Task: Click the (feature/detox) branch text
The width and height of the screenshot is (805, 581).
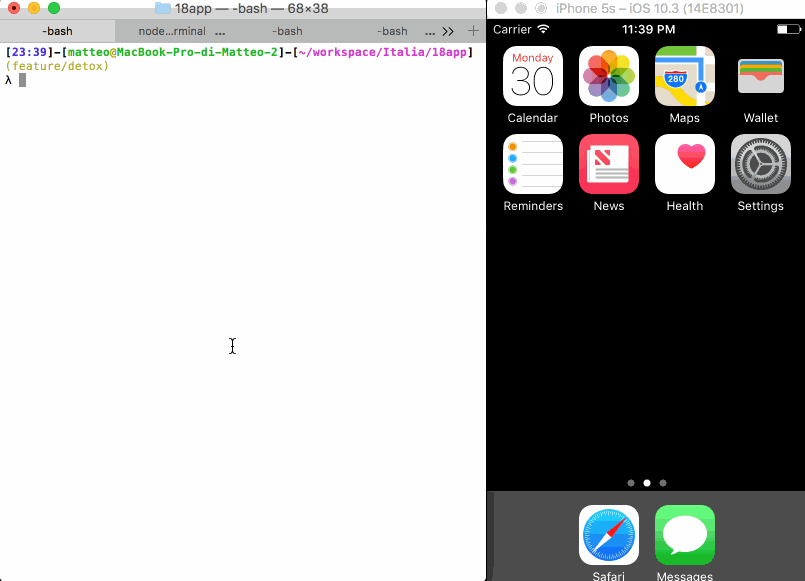Action: click(57, 66)
